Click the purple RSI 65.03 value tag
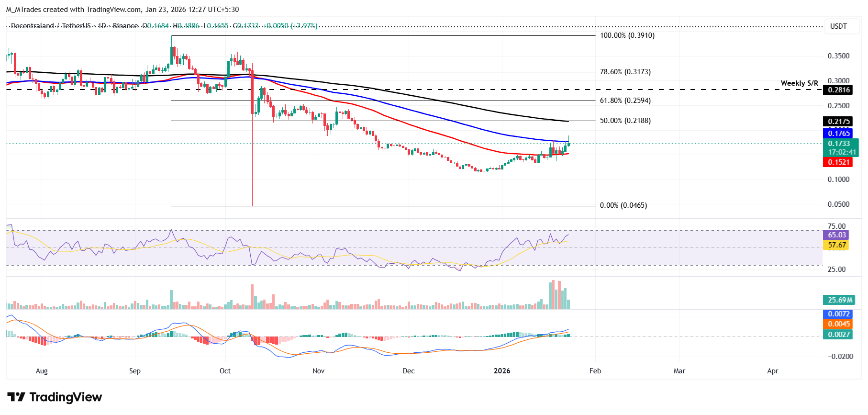 coord(837,235)
